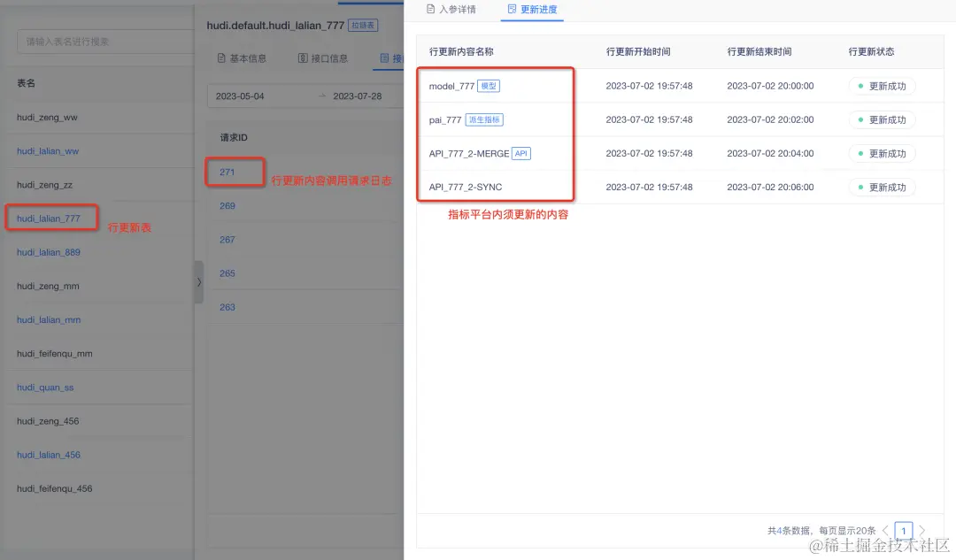Image resolution: width=956 pixels, height=560 pixels.
Task: Open the 基本信息 tab
Action: [242, 58]
